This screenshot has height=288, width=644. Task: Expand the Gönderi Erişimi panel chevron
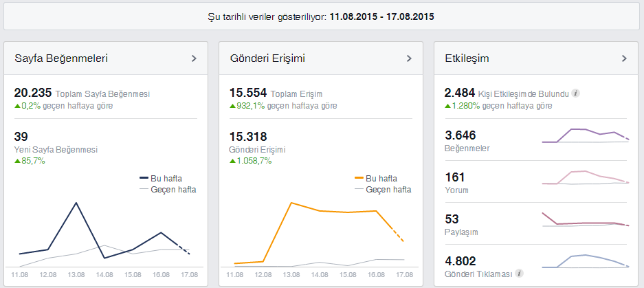409,58
